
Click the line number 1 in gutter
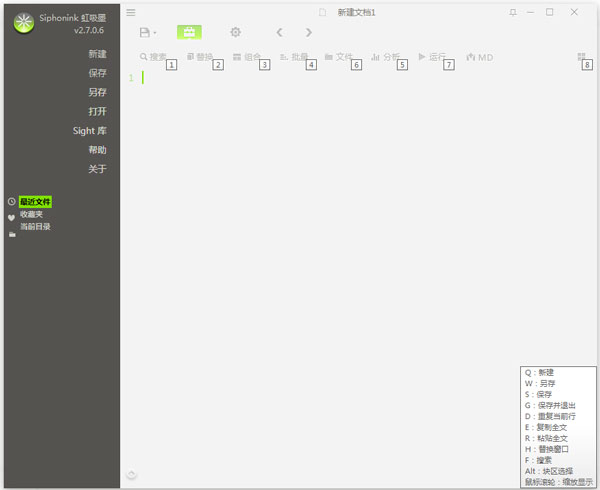[x=131, y=78]
